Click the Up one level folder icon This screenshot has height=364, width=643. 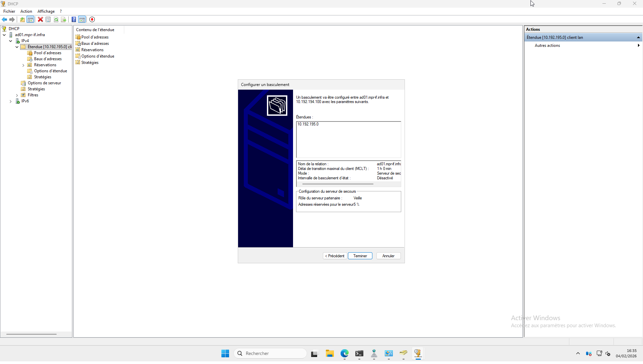(22, 19)
